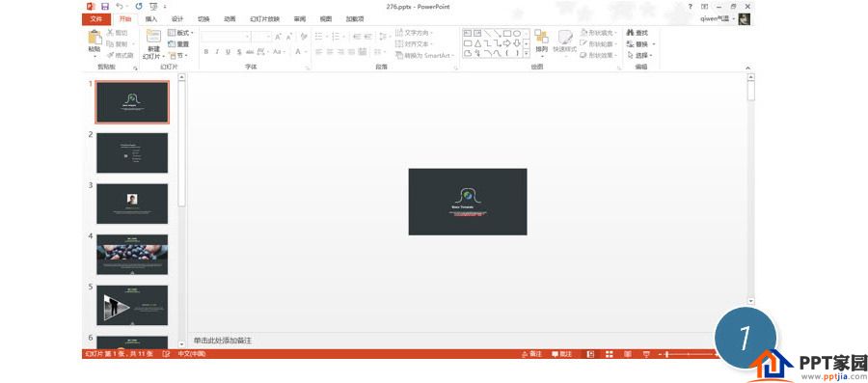Insert a text box shape from gallery

[467, 33]
